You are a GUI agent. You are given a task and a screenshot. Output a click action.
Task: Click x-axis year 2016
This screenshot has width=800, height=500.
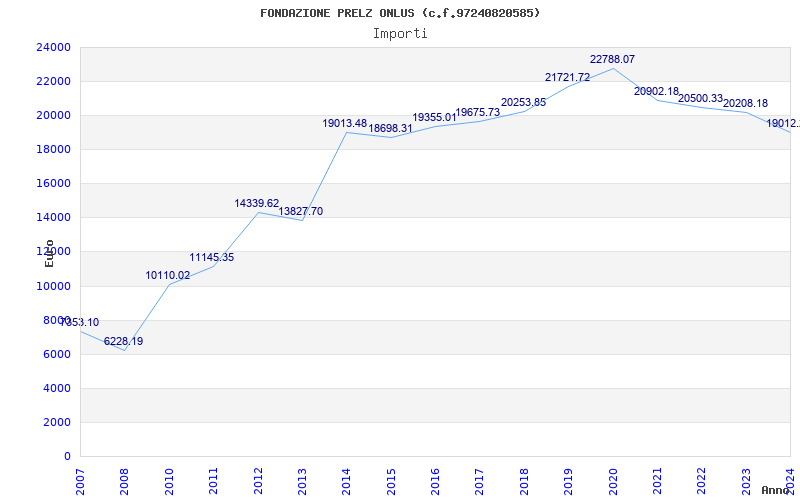click(435, 481)
